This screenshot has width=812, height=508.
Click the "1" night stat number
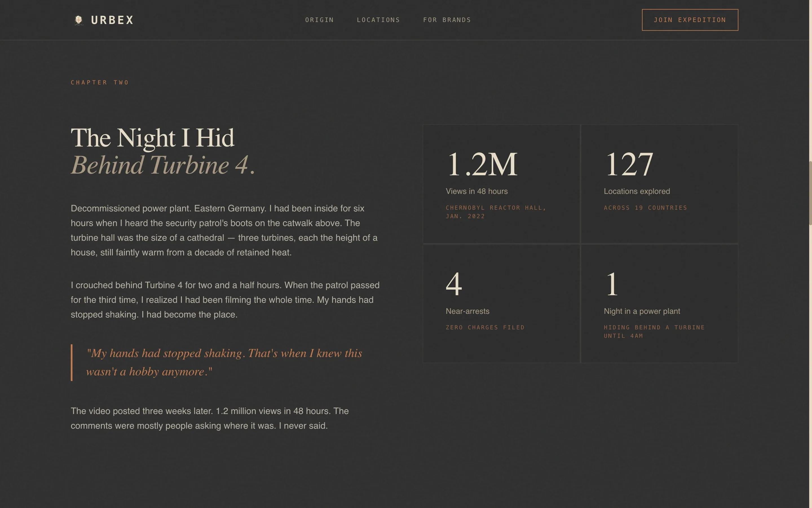click(612, 284)
